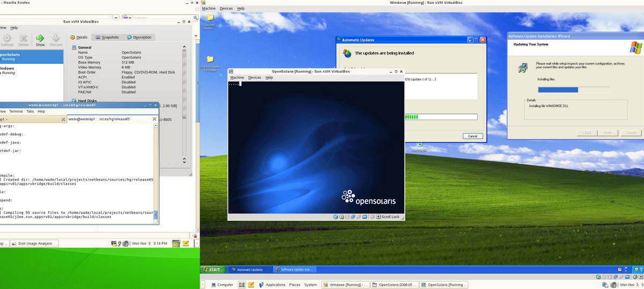The width and height of the screenshot is (644, 289).
Task: Click the notes pencil icon in bottom panel
Action: coord(251,285)
